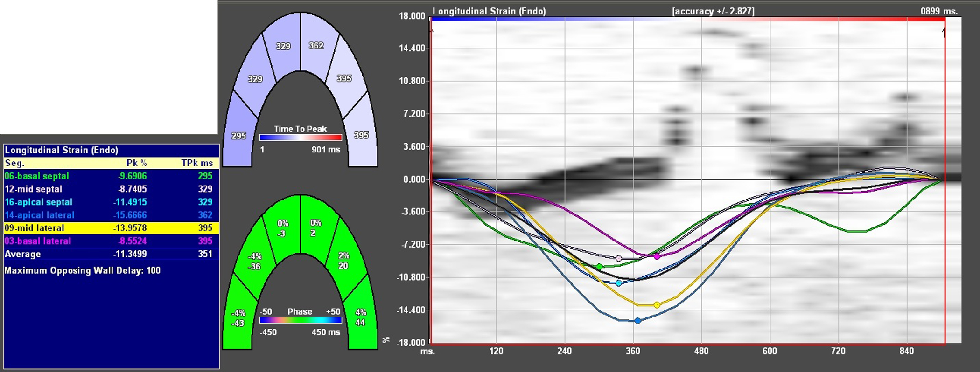Viewport: 980px width, 372px height.
Task: Select the 295 ms time-to-peak segment
Action: [238, 136]
